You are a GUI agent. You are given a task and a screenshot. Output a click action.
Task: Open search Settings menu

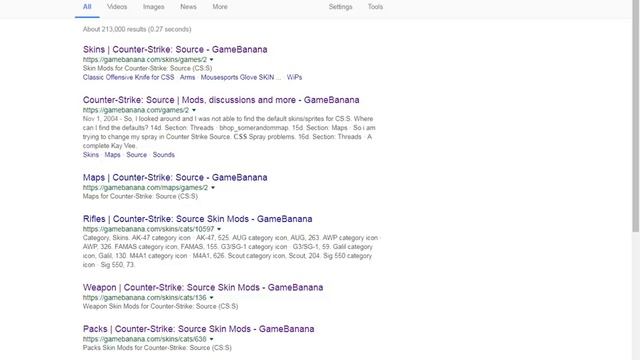[x=340, y=7]
